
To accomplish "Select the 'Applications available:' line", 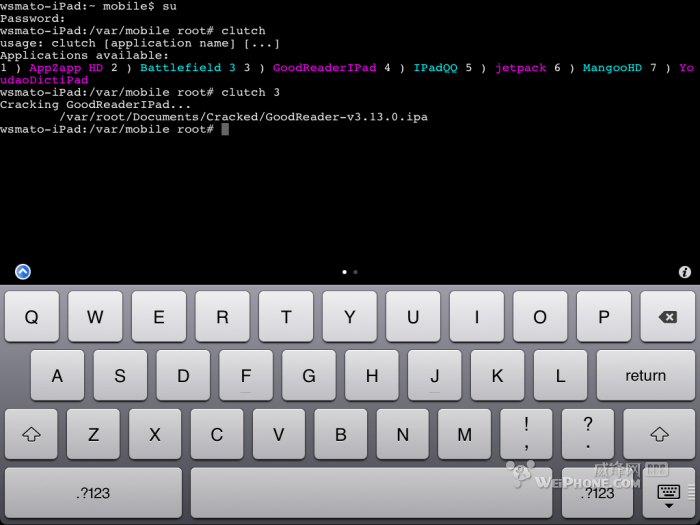I will tap(84, 55).
